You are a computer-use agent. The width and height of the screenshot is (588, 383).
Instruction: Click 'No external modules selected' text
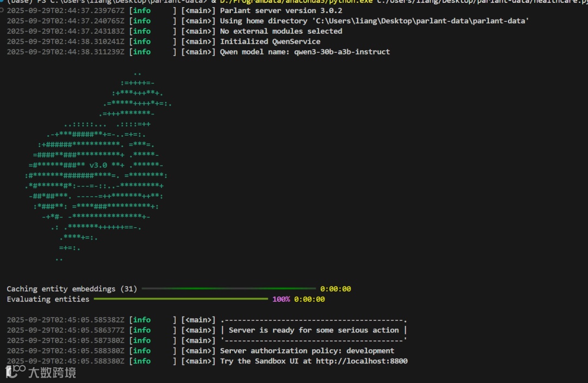click(281, 31)
